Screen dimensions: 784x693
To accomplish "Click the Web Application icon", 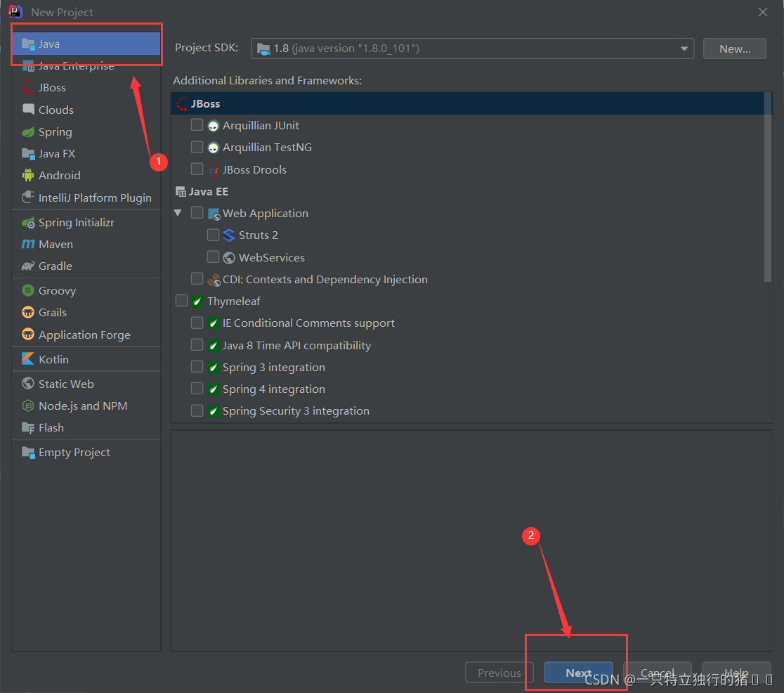I will coord(214,214).
